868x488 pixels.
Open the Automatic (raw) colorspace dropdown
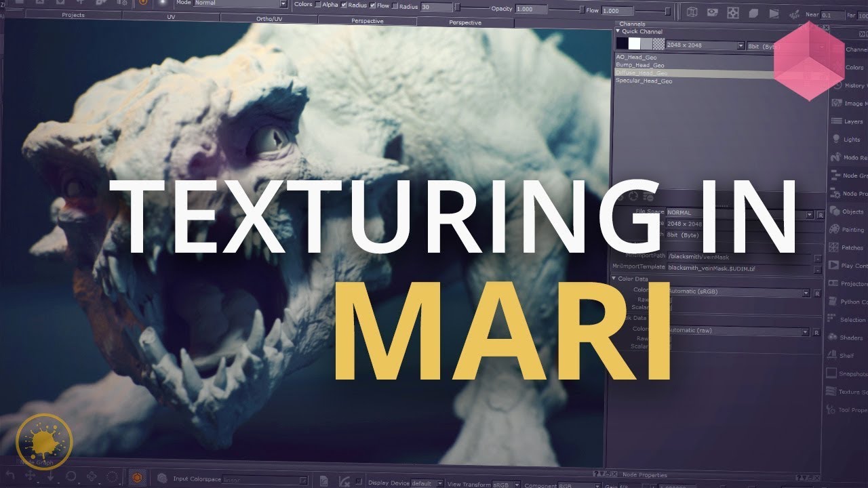738,331
